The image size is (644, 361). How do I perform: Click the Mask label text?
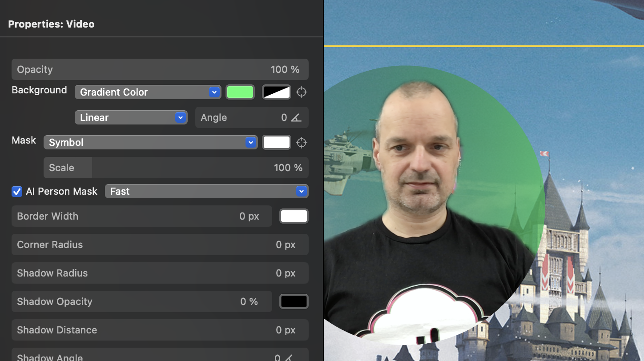24,140
